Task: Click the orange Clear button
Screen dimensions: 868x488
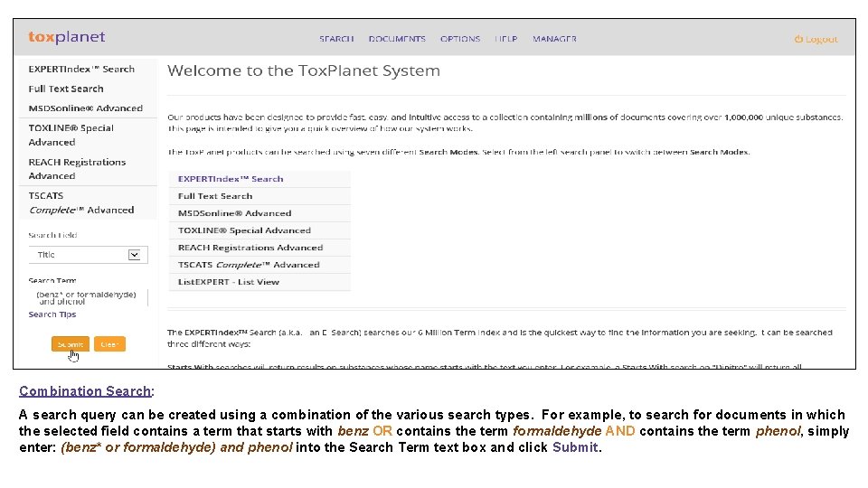Action: point(109,344)
